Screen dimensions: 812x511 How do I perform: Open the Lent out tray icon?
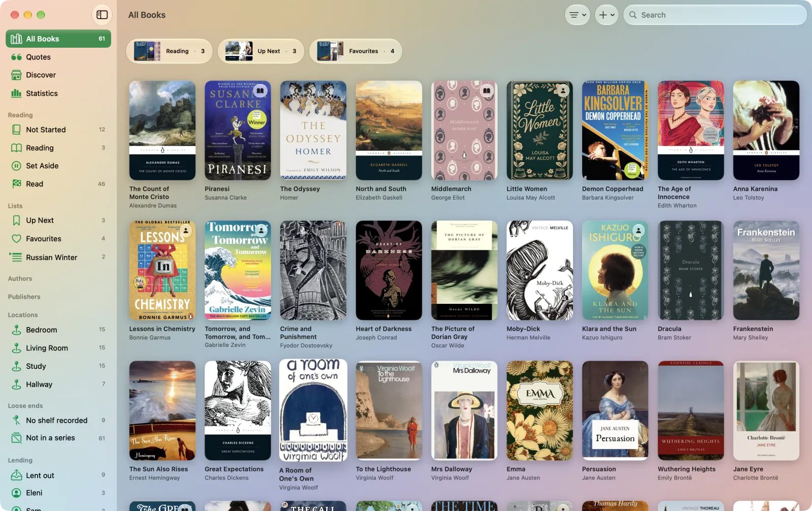pos(17,475)
